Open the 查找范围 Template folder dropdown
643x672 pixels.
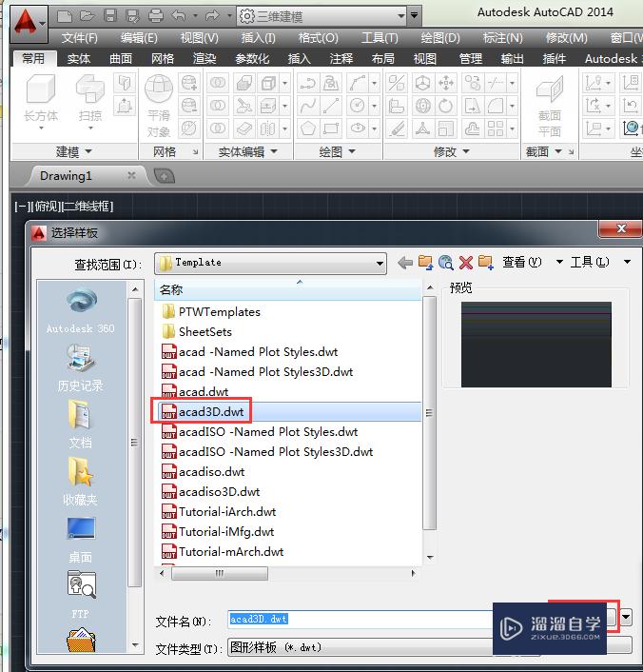pyautogui.click(x=270, y=263)
